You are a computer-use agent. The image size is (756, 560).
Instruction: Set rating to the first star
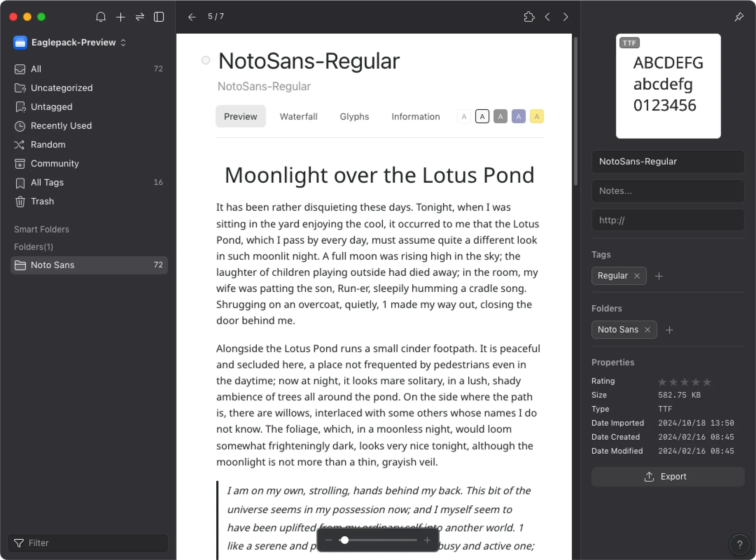662,382
